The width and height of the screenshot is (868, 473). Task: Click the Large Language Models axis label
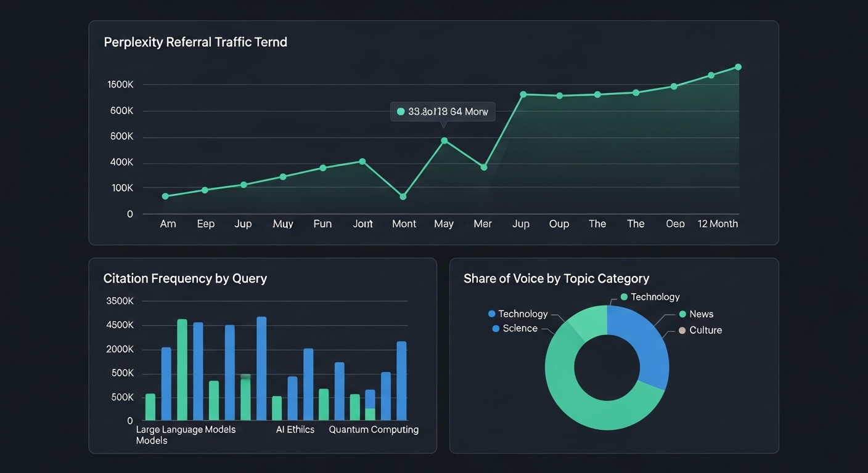(186, 430)
